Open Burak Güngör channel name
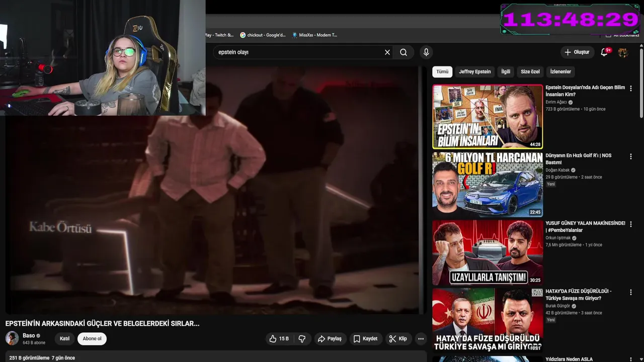 (557, 306)
